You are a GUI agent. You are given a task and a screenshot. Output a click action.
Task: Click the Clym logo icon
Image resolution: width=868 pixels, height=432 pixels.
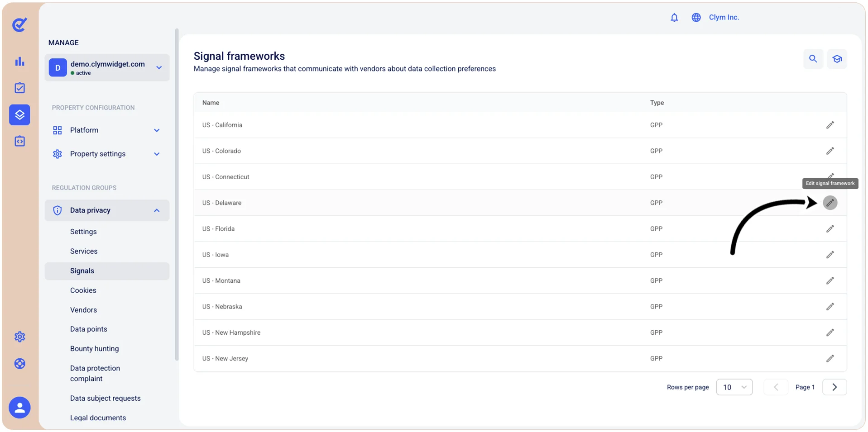(19, 25)
